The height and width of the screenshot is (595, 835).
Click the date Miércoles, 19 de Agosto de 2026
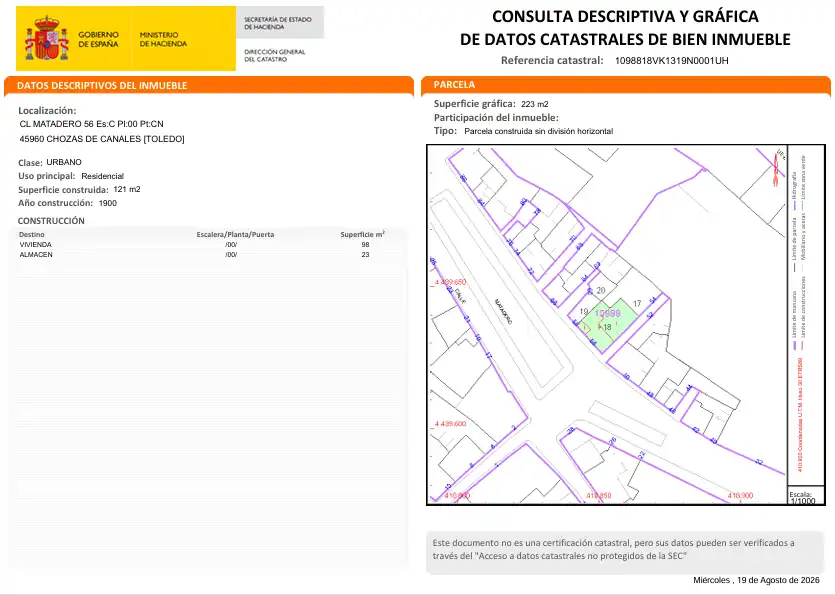756,580
